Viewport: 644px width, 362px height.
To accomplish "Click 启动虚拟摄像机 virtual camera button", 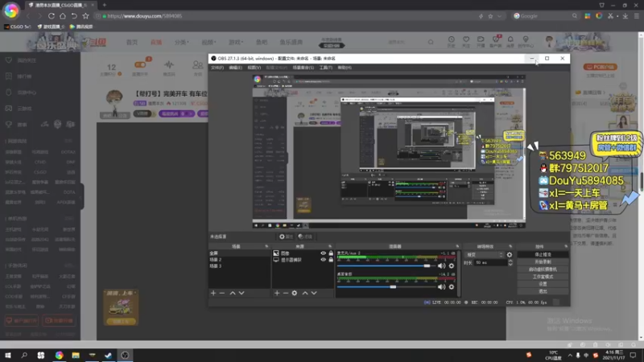I will pyautogui.click(x=543, y=269).
